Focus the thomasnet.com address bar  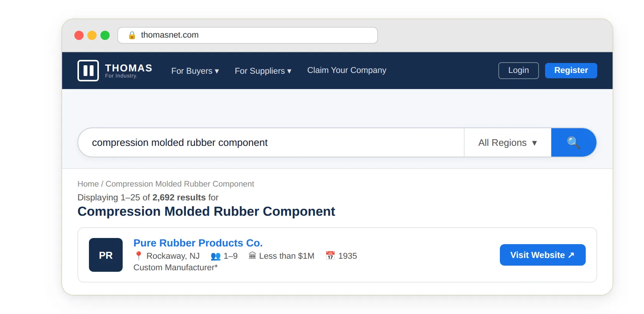tap(253, 35)
